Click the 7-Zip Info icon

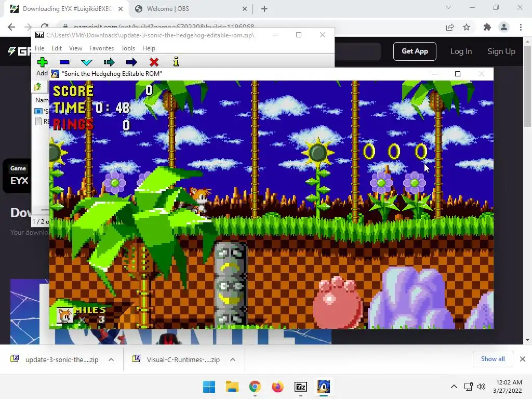(x=176, y=62)
